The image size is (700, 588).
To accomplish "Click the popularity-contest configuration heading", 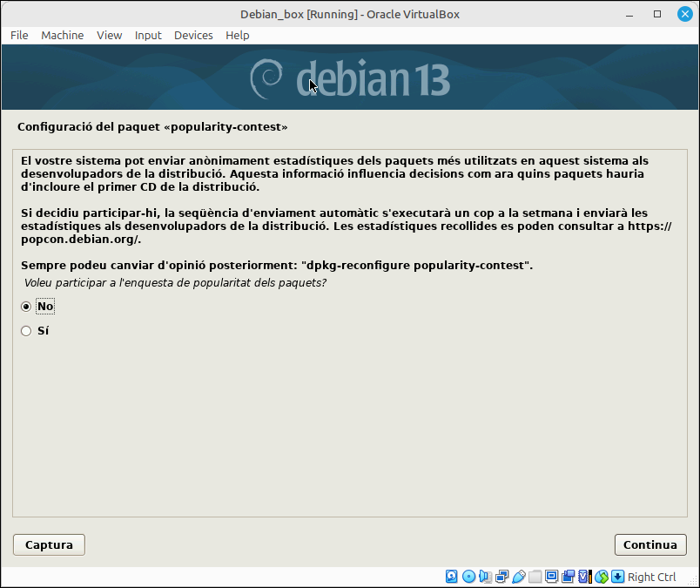I will coord(152,127).
